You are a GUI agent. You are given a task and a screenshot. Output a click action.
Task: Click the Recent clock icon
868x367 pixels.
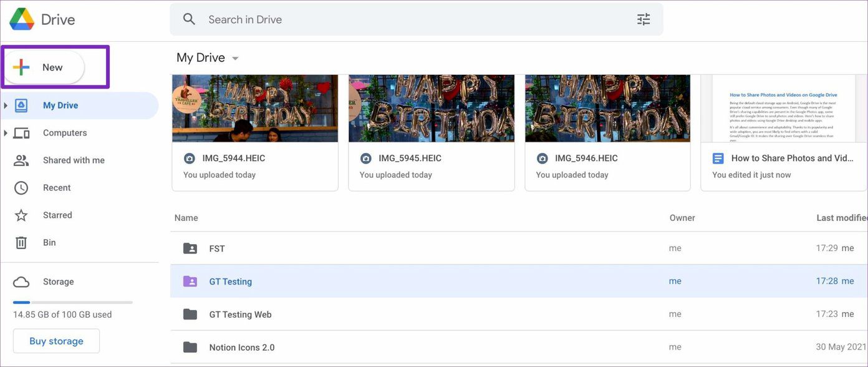21,188
